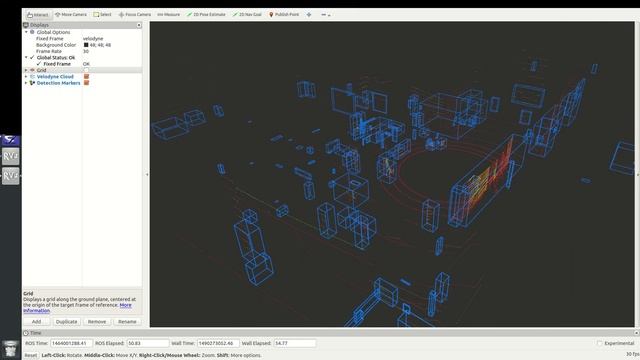Click the Wall Elapsed field
Screen dimensions: 640x360
[x=295, y=343]
